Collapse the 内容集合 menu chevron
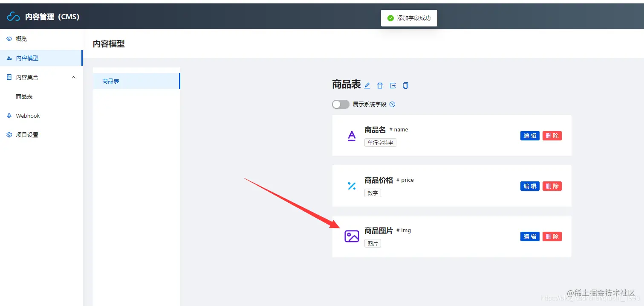 [x=74, y=77]
